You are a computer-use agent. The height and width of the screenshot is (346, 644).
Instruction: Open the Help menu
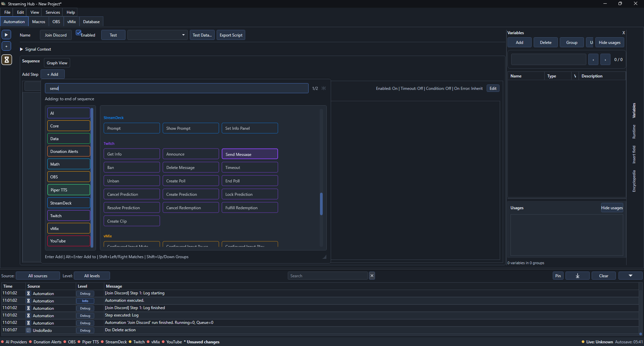coord(71,12)
